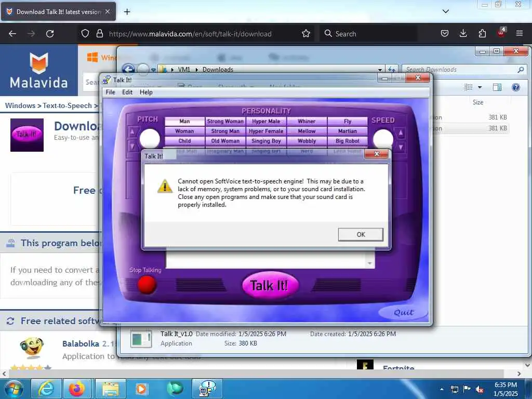532x399 pixels.
Task: Open Firefox from the taskbar
Action: 77,389
